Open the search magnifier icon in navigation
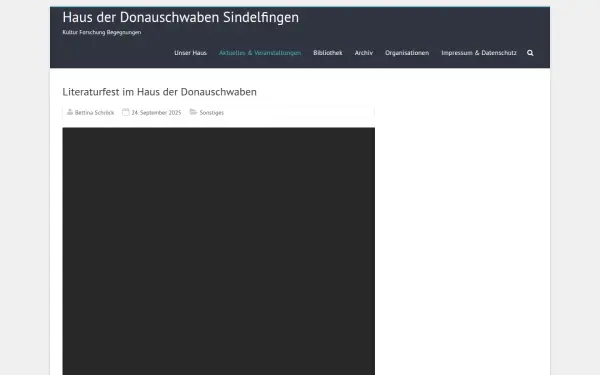Viewport: 600px width, 375px height. point(530,53)
